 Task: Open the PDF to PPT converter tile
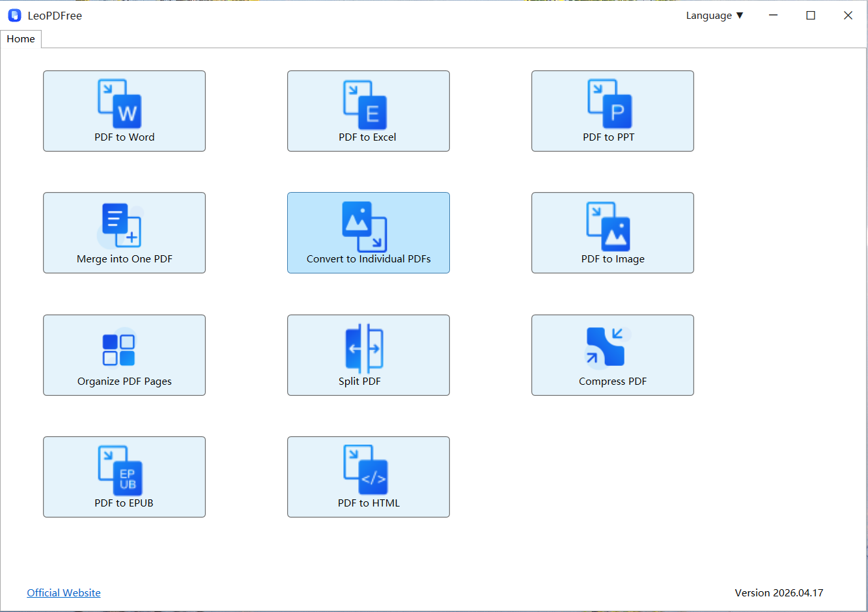[613, 111]
